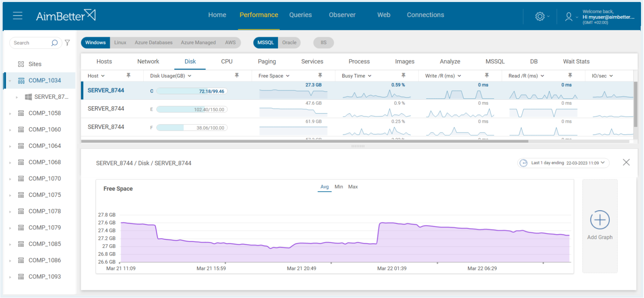Click the AimBetter logo

pyautogui.click(x=66, y=16)
